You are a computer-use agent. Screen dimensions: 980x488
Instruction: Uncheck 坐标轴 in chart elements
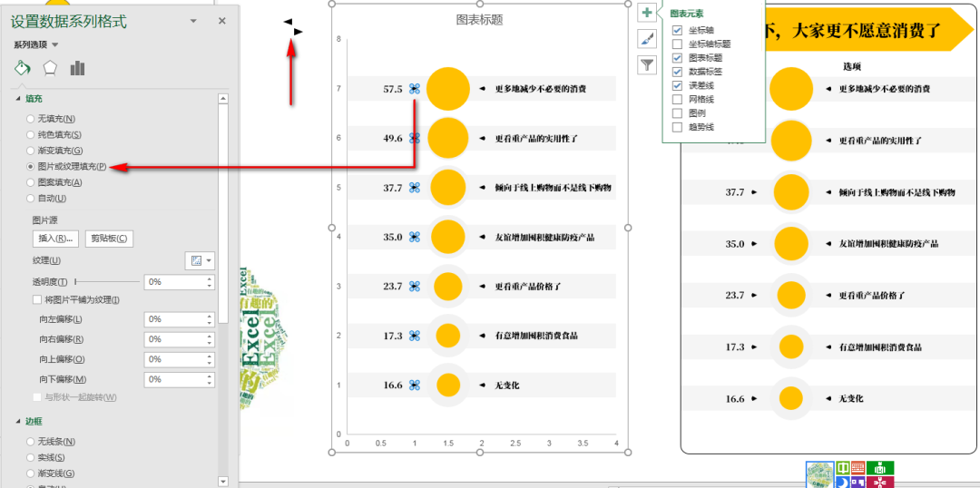click(x=677, y=30)
